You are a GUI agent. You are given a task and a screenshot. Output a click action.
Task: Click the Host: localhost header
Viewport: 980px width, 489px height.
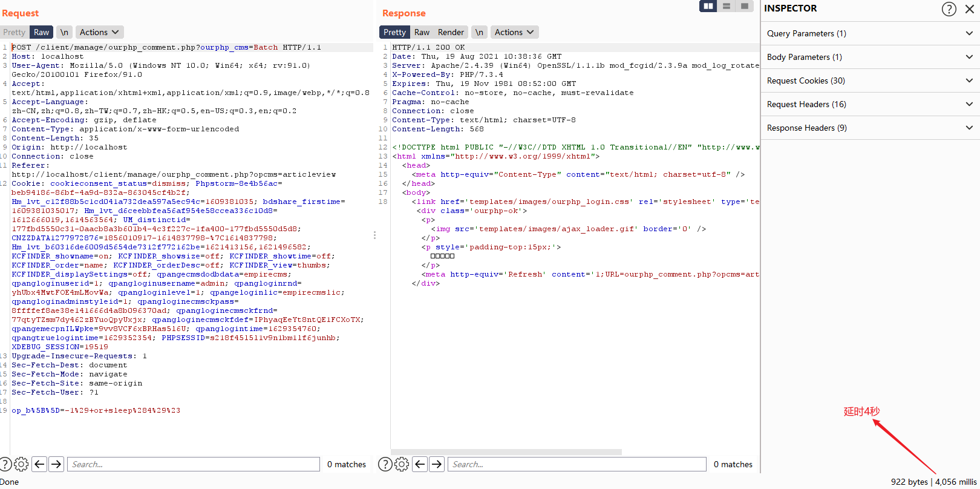click(x=48, y=56)
